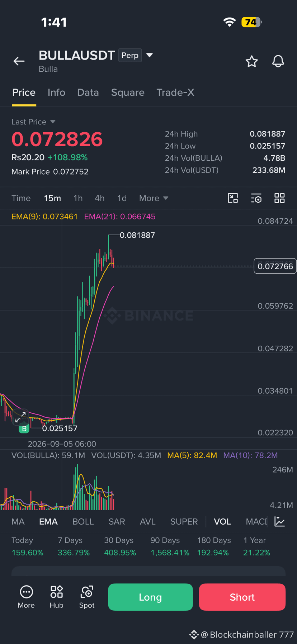Open Spot trading icon
Viewport: 297px width, 644px height.
coord(87,597)
